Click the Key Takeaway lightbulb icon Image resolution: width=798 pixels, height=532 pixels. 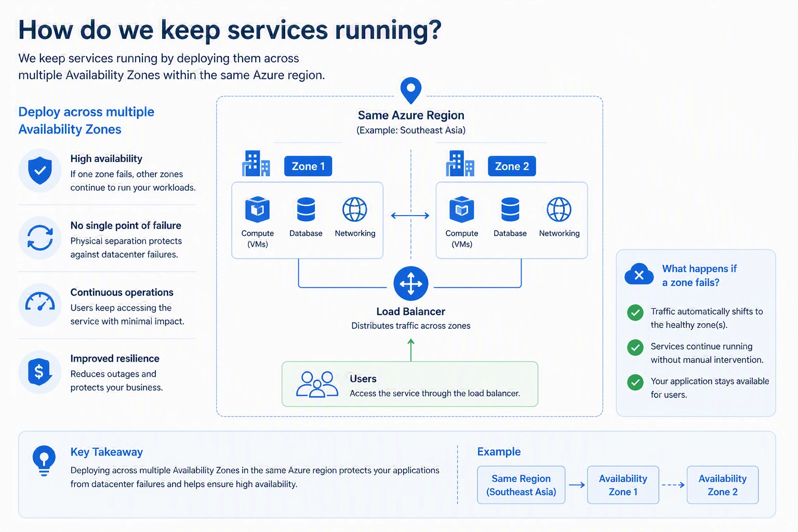pyautogui.click(x=44, y=460)
